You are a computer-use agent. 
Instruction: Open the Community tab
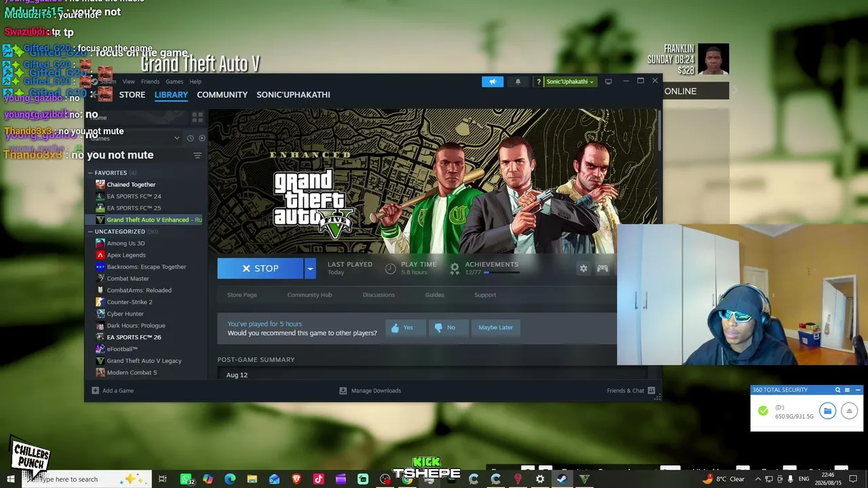(222, 95)
